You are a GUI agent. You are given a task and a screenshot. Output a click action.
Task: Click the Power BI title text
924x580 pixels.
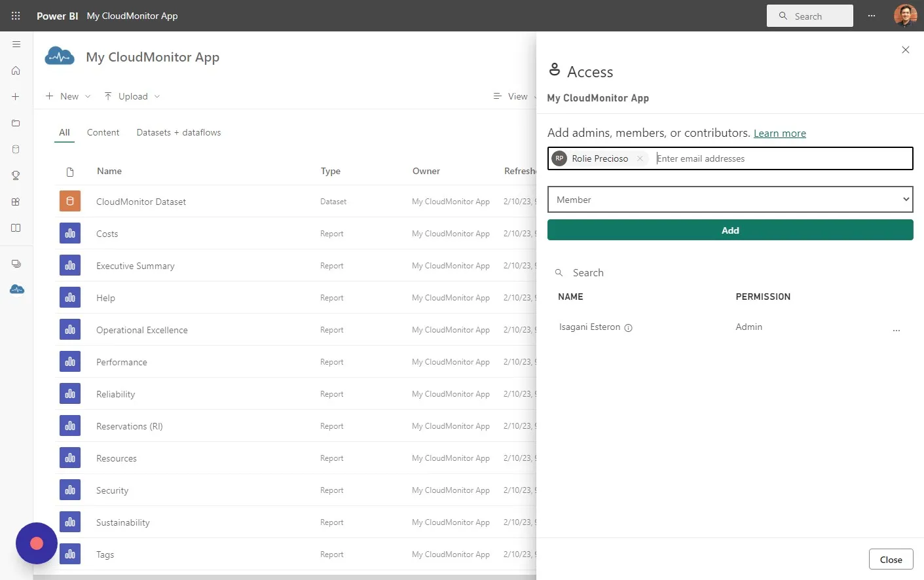(57, 16)
